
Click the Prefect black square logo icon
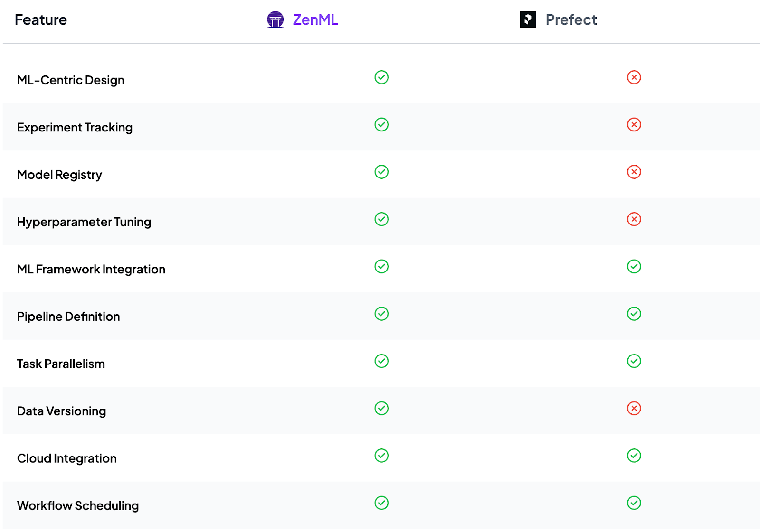(x=528, y=19)
